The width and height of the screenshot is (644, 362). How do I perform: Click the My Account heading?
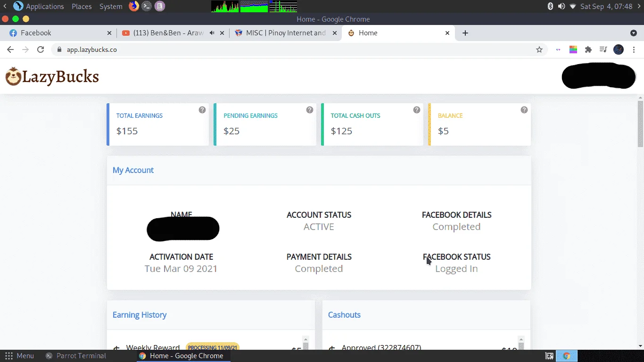coord(133,170)
